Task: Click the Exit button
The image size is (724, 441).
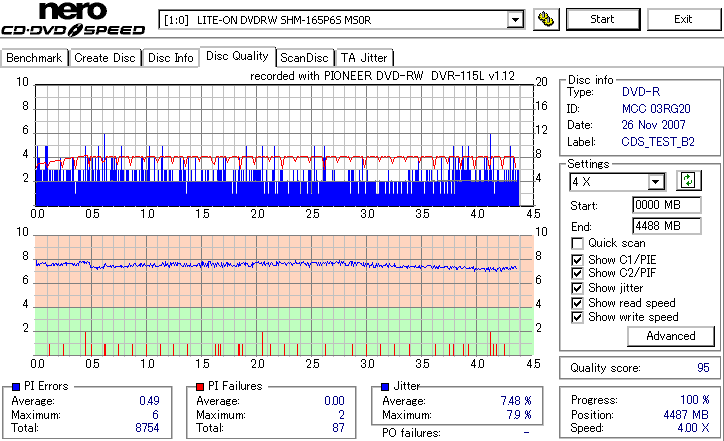Action: pos(683,19)
